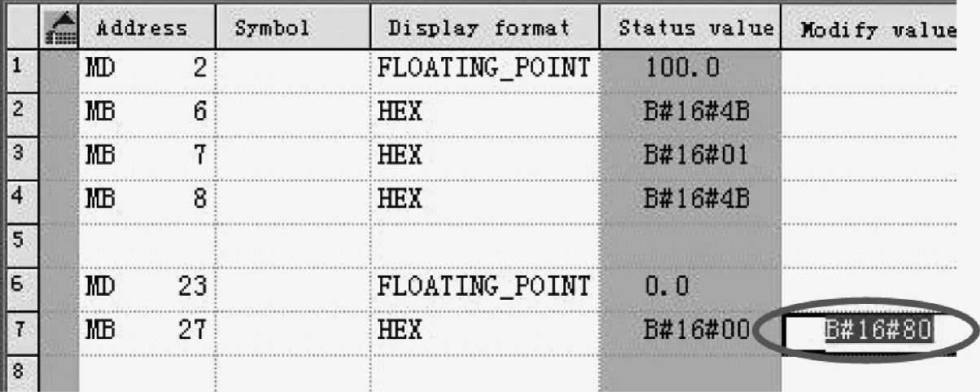The image size is (980, 392).
Task: Open FLOATING_POINT display format for MD 2
Action: point(483,68)
